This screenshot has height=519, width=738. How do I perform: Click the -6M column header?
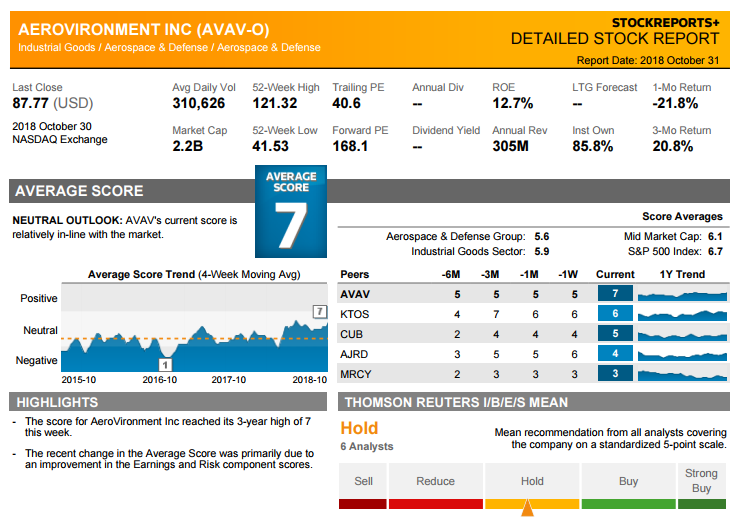pyautogui.click(x=450, y=274)
